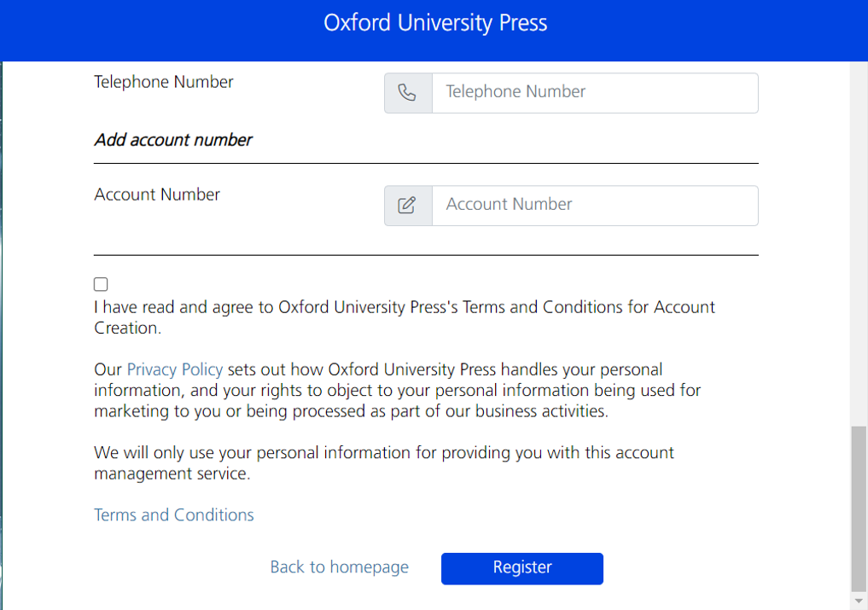Click the 'We will only use' paragraph
Screen dimensions: 868x610
pyautogui.click(x=383, y=462)
